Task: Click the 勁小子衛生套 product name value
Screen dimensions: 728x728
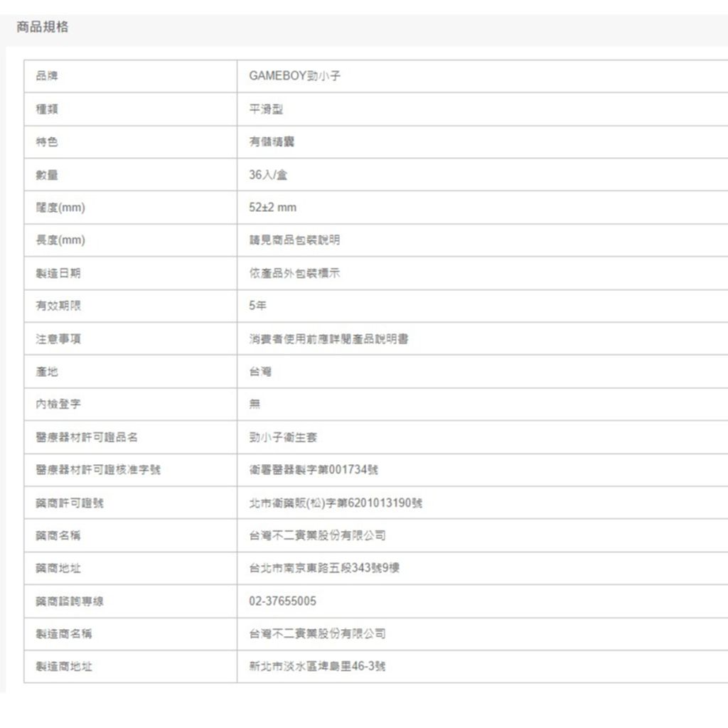Action: coord(283,437)
